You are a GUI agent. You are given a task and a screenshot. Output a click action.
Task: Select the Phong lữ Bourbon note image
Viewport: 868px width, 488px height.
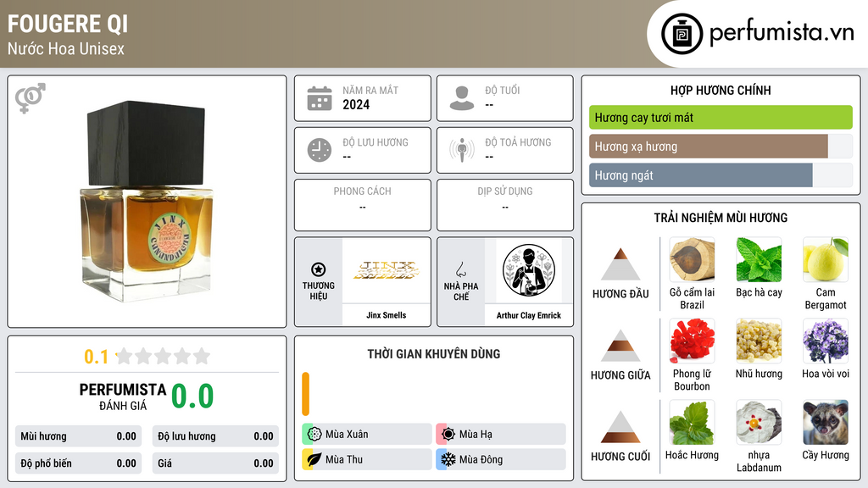[692, 341]
